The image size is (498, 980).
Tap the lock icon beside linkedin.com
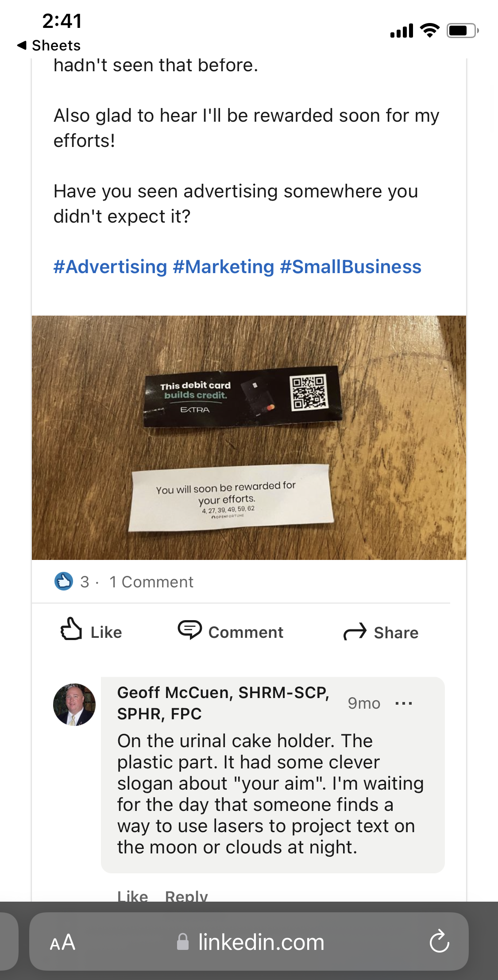pos(183,942)
